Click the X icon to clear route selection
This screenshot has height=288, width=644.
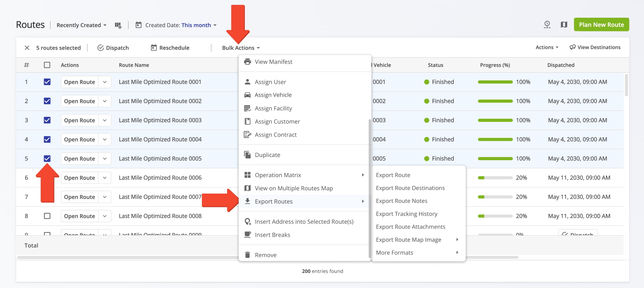pyautogui.click(x=27, y=48)
